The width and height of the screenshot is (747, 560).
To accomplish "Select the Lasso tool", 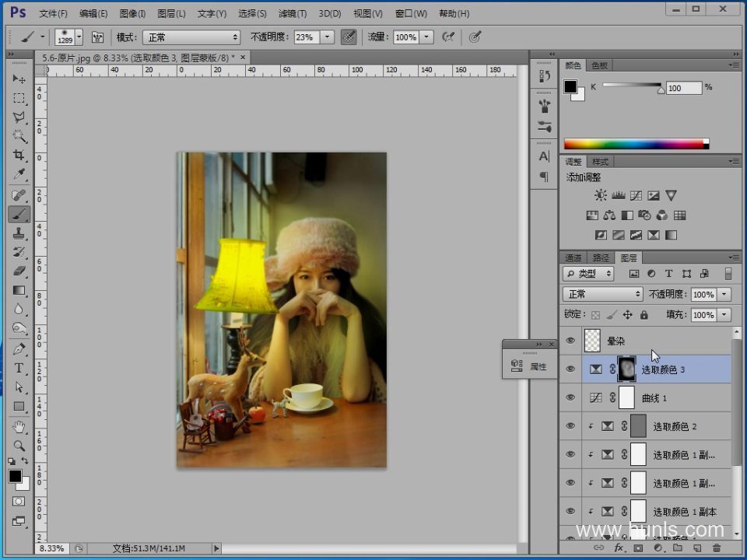I will pyautogui.click(x=19, y=117).
